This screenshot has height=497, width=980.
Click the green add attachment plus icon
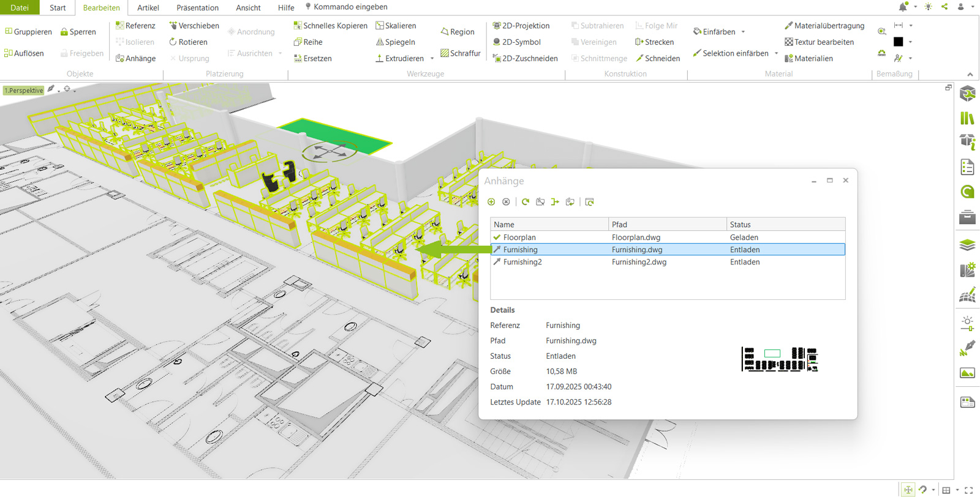491,202
